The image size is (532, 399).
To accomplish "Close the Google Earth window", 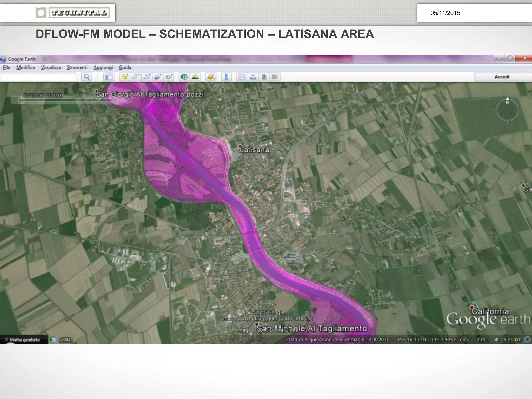I will [x=524, y=58].
